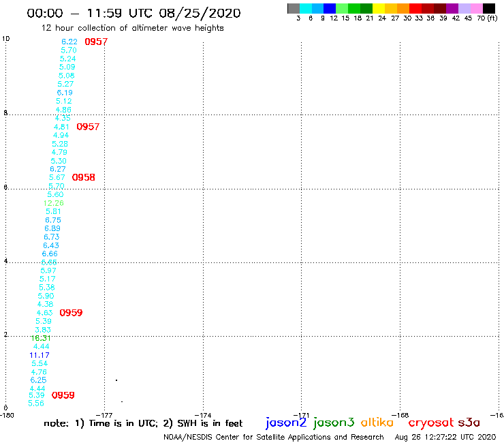The height and width of the screenshot is (443, 504).
Task: Click the wave height value 5.28
Action: tap(60, 144)
